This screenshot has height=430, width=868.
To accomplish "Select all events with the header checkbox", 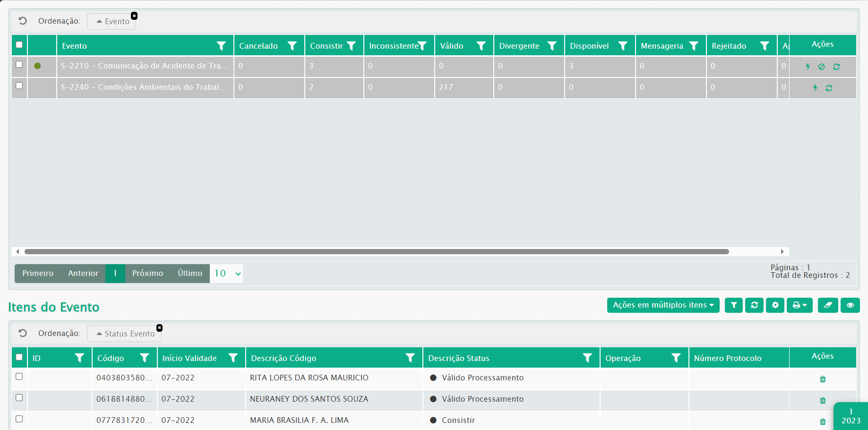I will 19,45.
